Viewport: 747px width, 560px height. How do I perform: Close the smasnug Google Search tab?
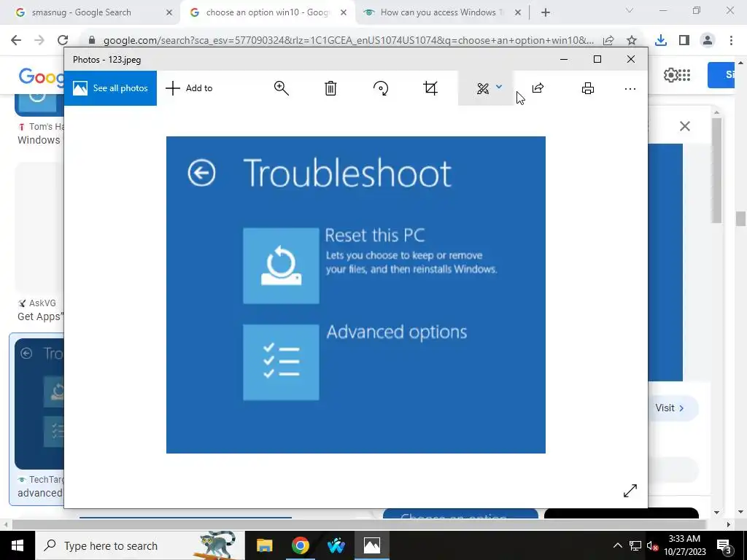tap(169, 13)
